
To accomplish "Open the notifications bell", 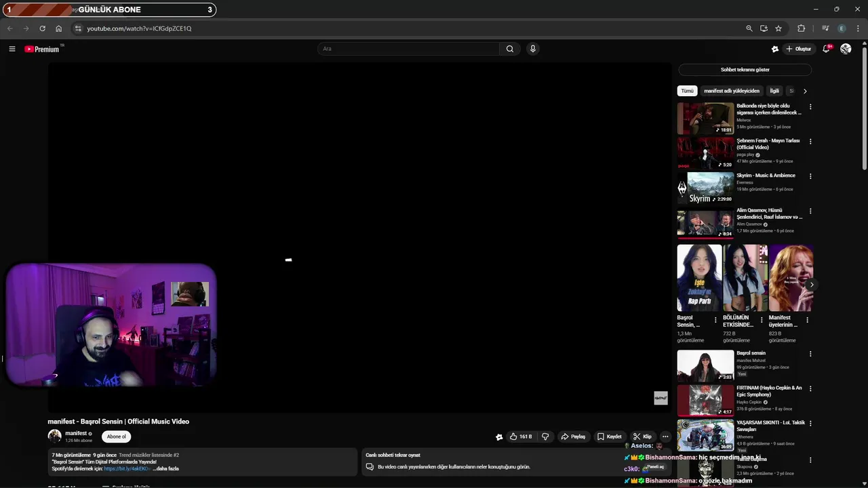I will [826, 49].
